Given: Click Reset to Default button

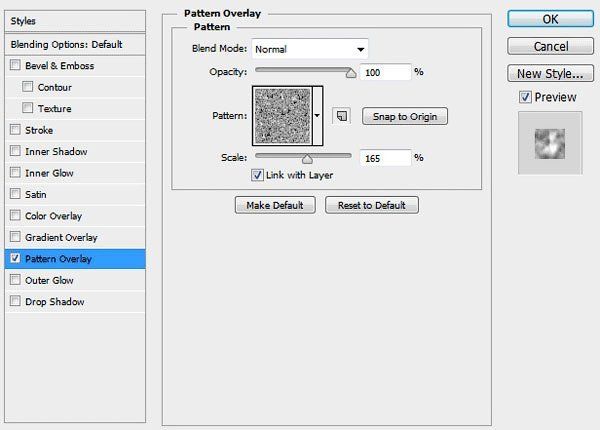Looking at the screenshot, I should tap(372, 205).
